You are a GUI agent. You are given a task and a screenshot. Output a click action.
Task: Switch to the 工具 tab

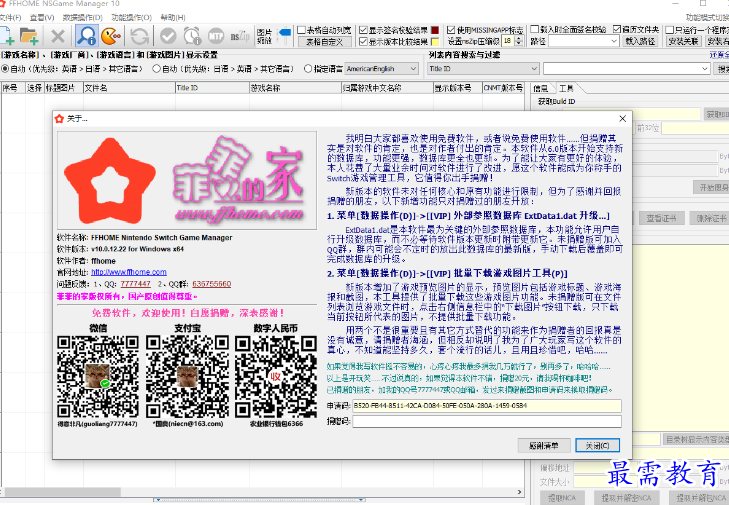pos(566,88)
